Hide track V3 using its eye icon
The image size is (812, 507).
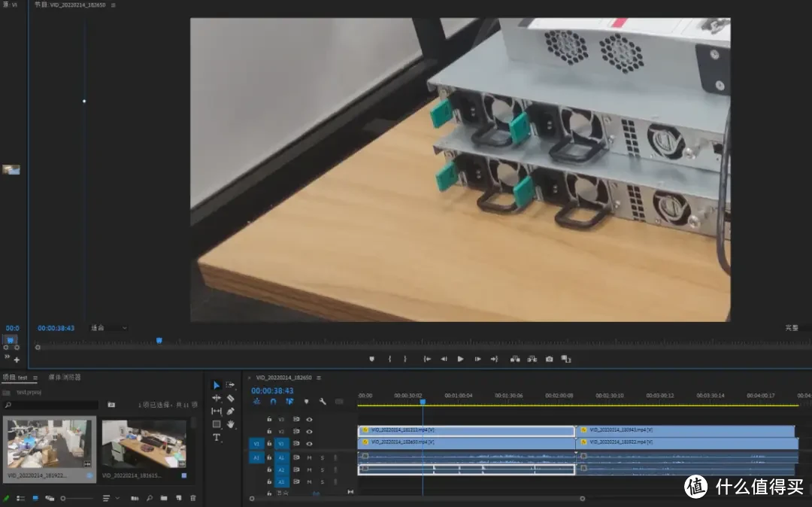coord(309,419)
